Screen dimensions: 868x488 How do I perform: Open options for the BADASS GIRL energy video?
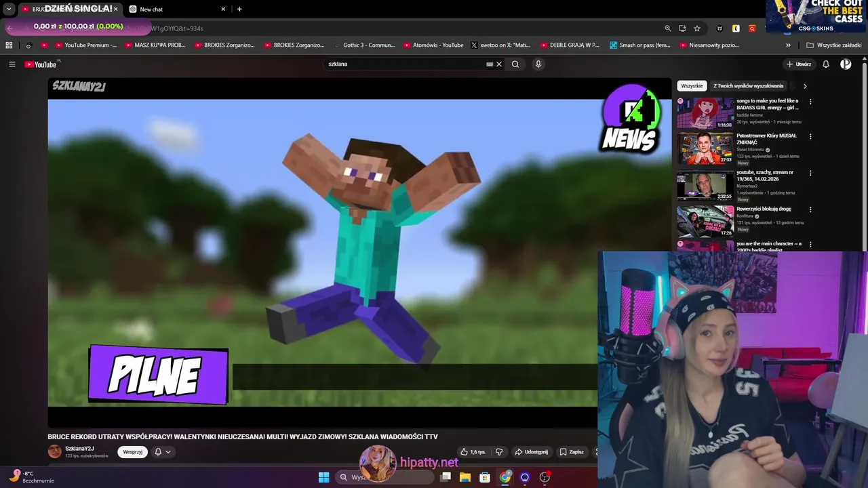pos(810,102)
